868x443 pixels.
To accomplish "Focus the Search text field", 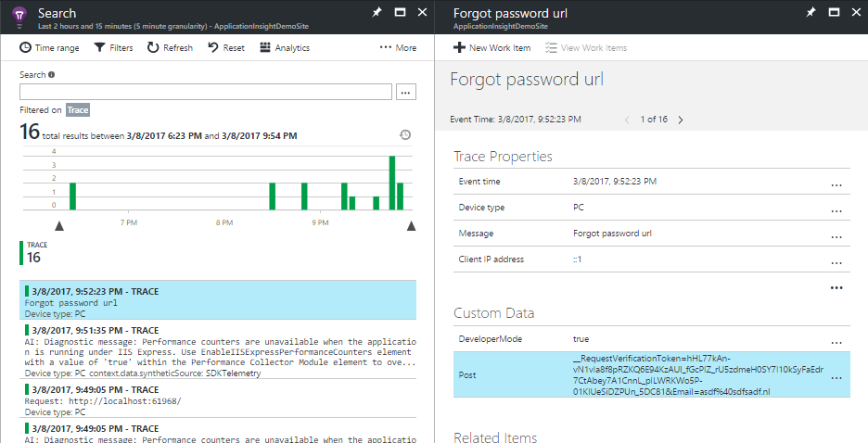I will tap(205, 92).
